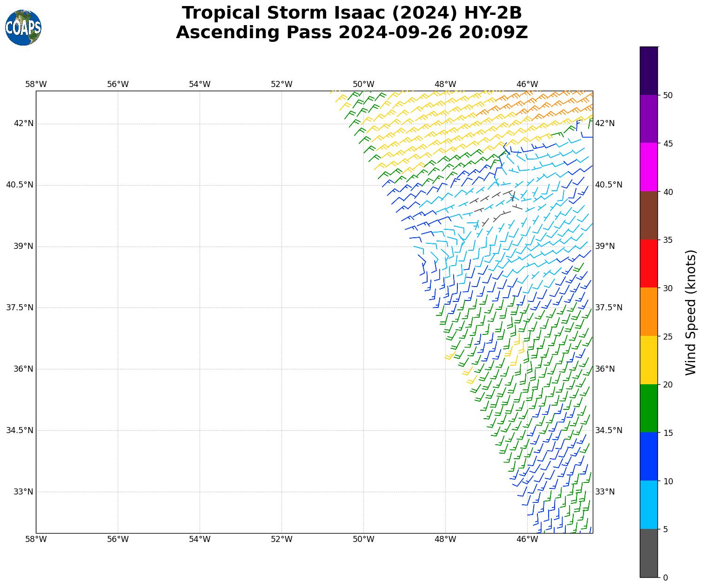This screenshot has height=588, width=704.
Task: Pick the gray 0-5 knot colorbar band
Action: coord(649,553)
